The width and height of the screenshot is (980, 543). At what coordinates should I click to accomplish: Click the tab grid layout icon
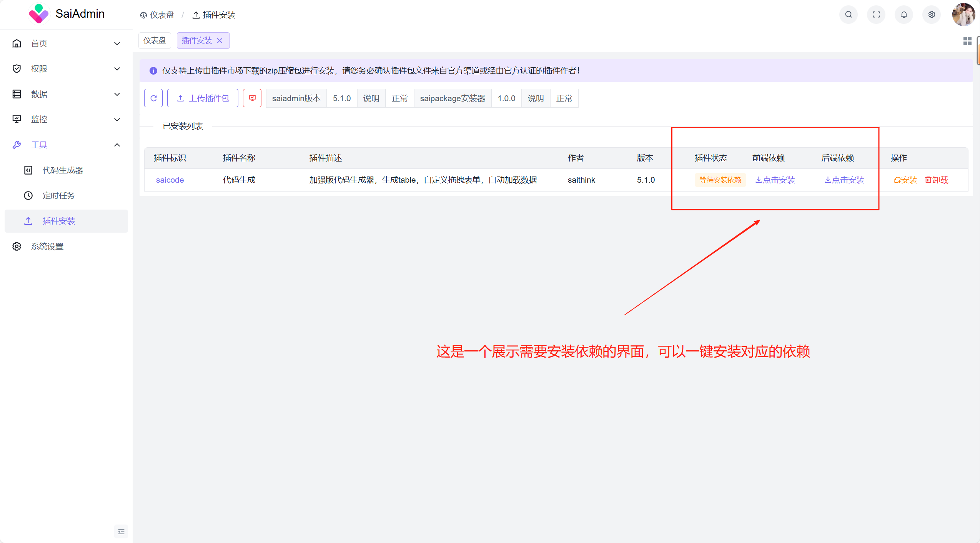point(967,41)
